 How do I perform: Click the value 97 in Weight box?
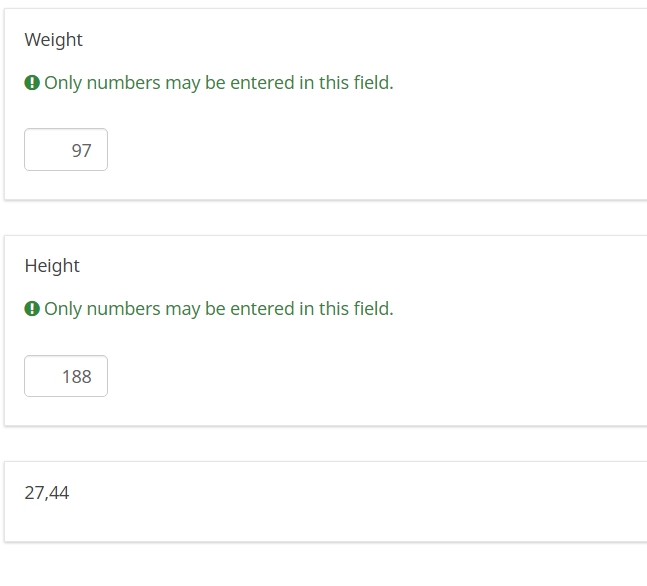tap(81, 151)
